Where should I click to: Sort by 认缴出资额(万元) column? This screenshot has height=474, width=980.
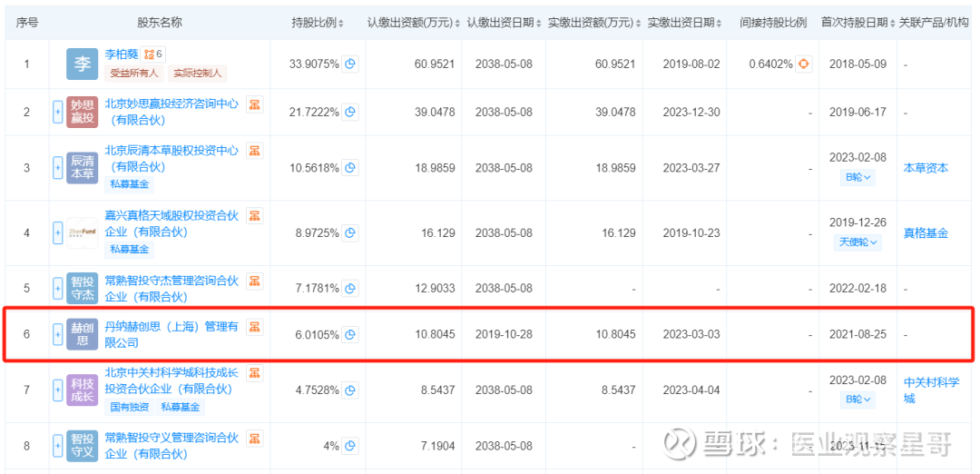pyautogui.click(x=413, y=22)
